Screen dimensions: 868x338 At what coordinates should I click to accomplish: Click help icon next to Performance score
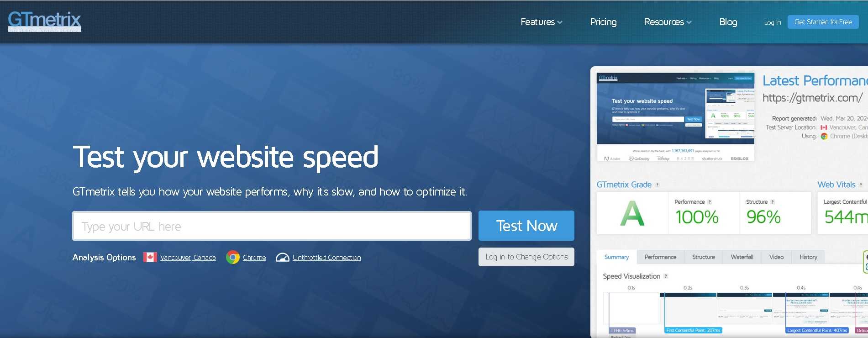coord(710,202)
